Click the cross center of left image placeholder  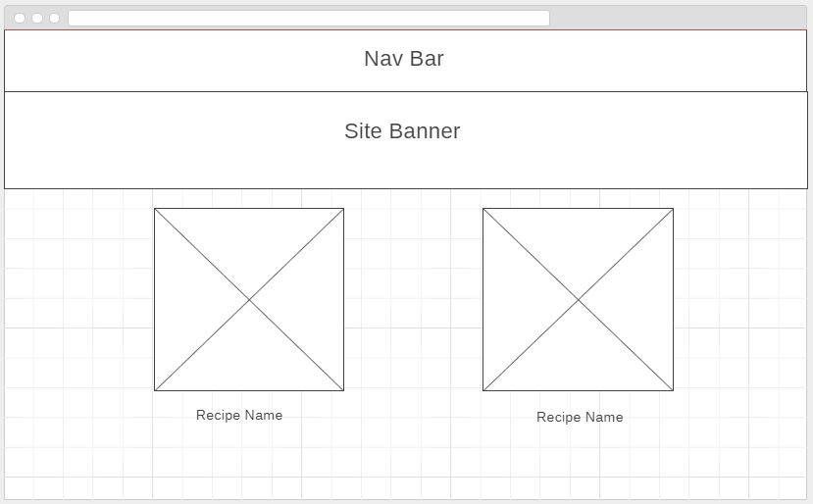pyautogui.click(x=249, y=299)
